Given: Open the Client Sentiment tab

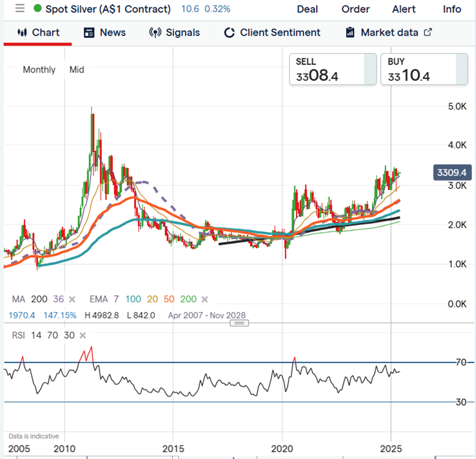Looking at the screenshot, I should click(272, 33).
